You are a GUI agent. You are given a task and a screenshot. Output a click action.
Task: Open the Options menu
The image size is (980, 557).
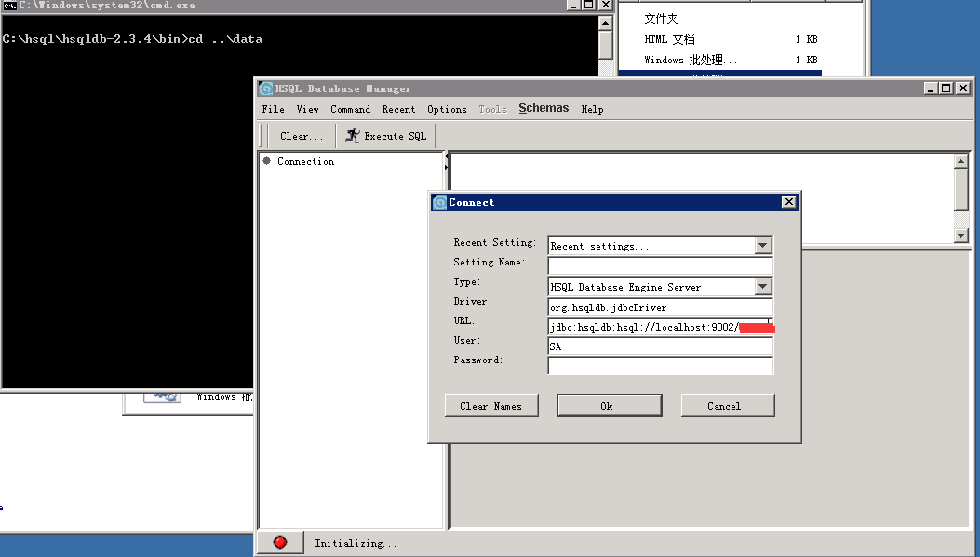click(x=447, y=109)
